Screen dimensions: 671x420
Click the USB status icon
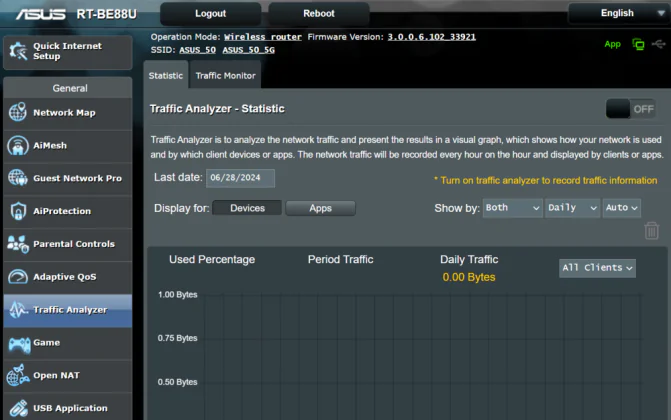coord(659,44)
